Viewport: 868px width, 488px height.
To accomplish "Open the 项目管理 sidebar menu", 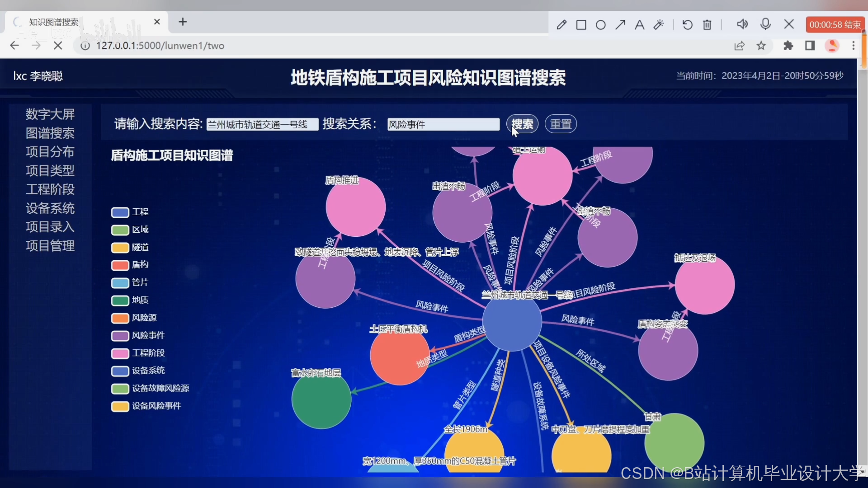I will click(x=50, y=246).
